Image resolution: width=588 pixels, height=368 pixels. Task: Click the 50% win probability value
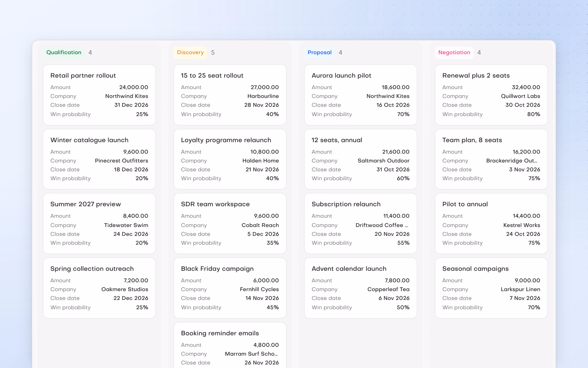(403, 307)
